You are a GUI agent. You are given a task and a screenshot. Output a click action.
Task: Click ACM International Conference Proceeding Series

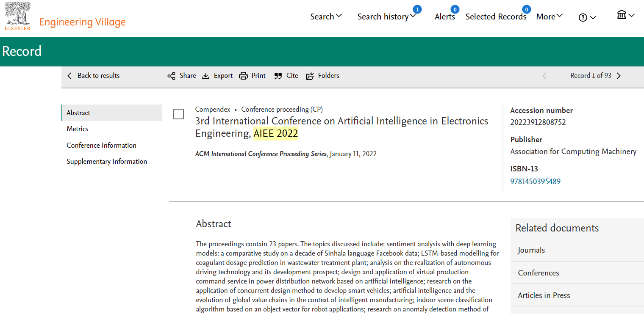261,154
